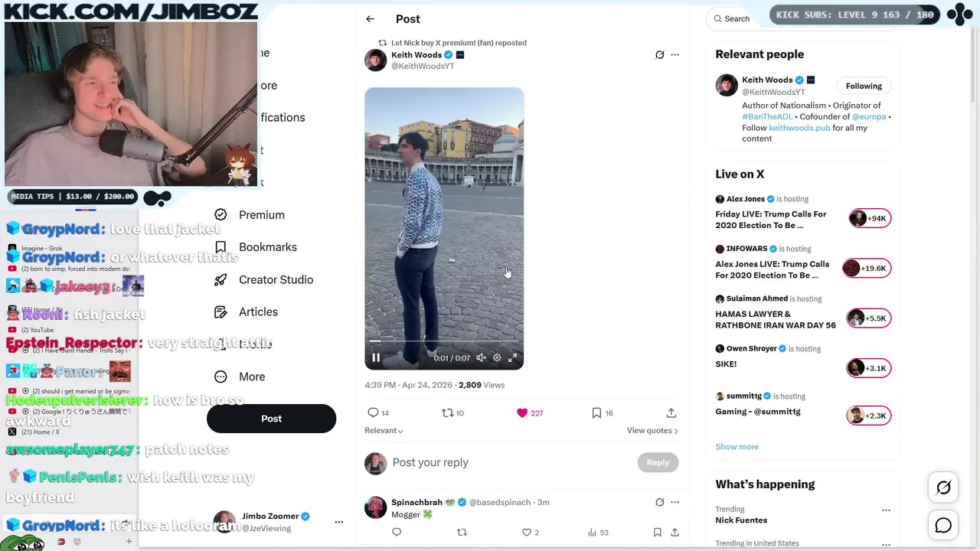Open Grok icon at right edge
Image resolution: width=980 pixels, height=551 pixels.
click(x=943, y=487)
